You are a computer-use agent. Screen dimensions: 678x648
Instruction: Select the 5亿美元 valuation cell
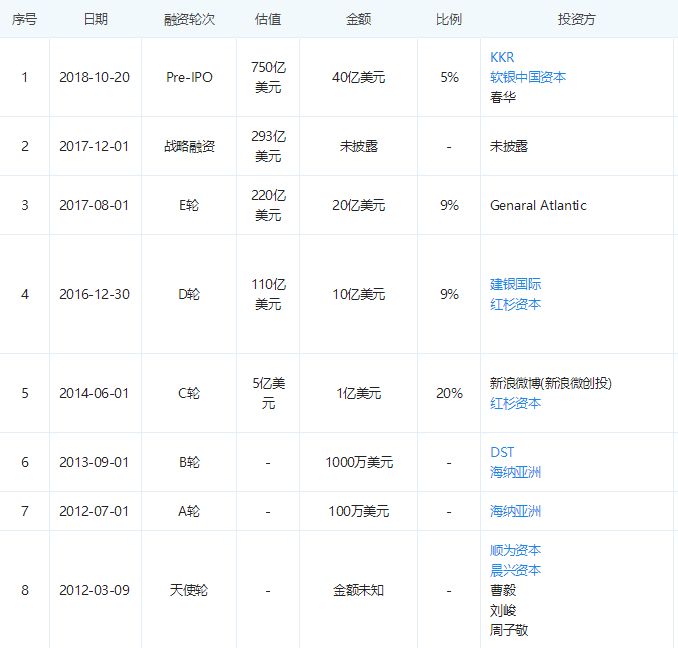point(268,393)
